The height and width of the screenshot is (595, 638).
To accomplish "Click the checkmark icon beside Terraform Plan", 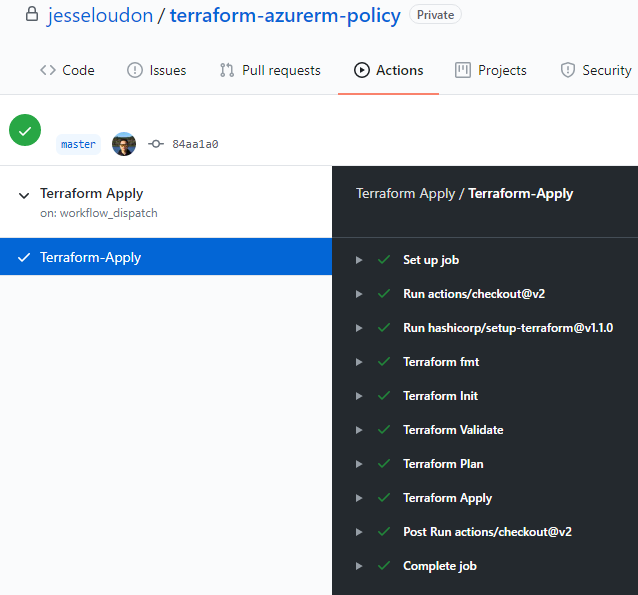I will click(383, 464).
